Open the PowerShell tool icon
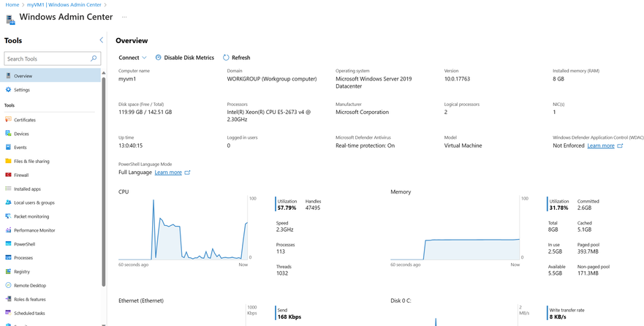644x326 pixels. pos(8,244)
